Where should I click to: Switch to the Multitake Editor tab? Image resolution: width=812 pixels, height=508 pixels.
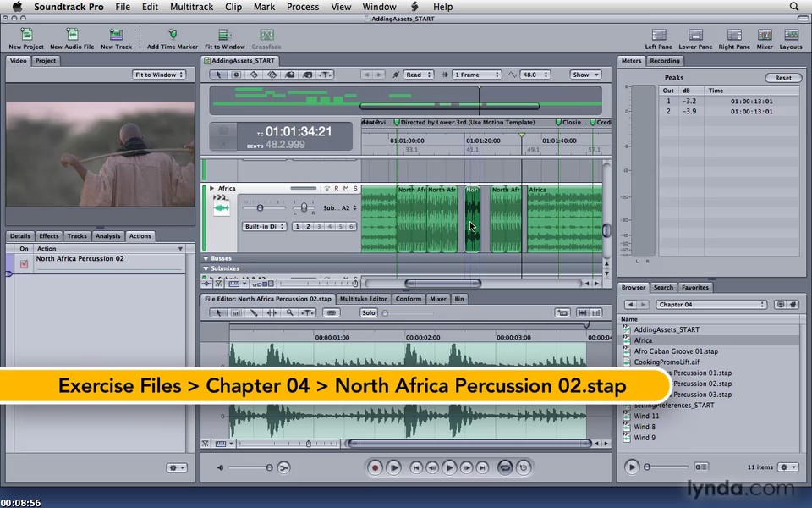(x=363, y=299)
